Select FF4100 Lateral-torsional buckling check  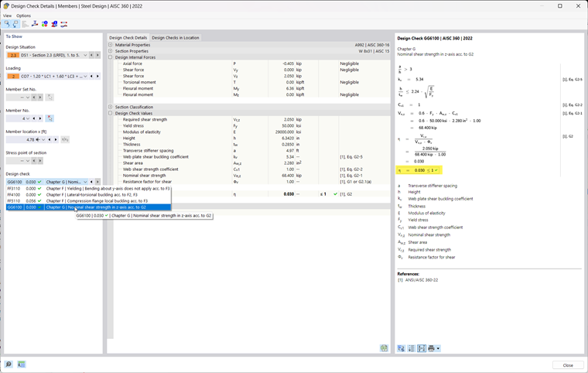coord(88,195)
